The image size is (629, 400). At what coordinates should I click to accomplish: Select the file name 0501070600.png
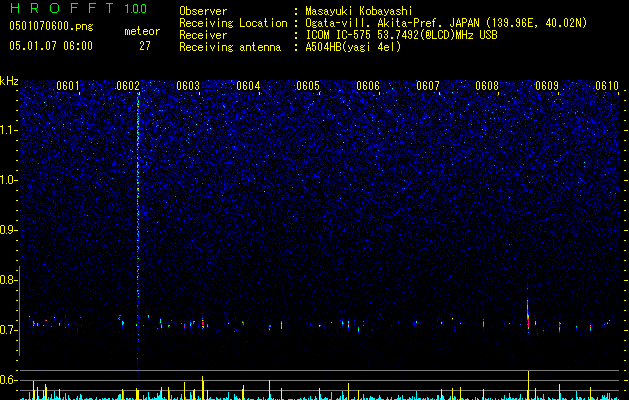click(51, 26)
